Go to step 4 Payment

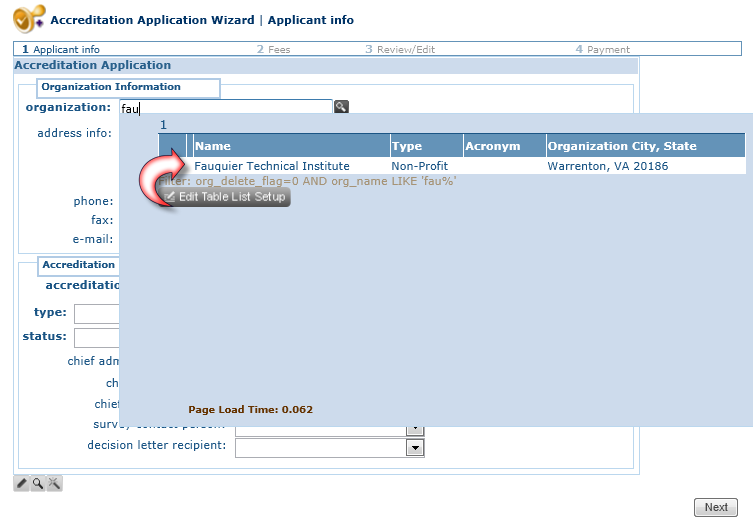click(x=603, y=49)
